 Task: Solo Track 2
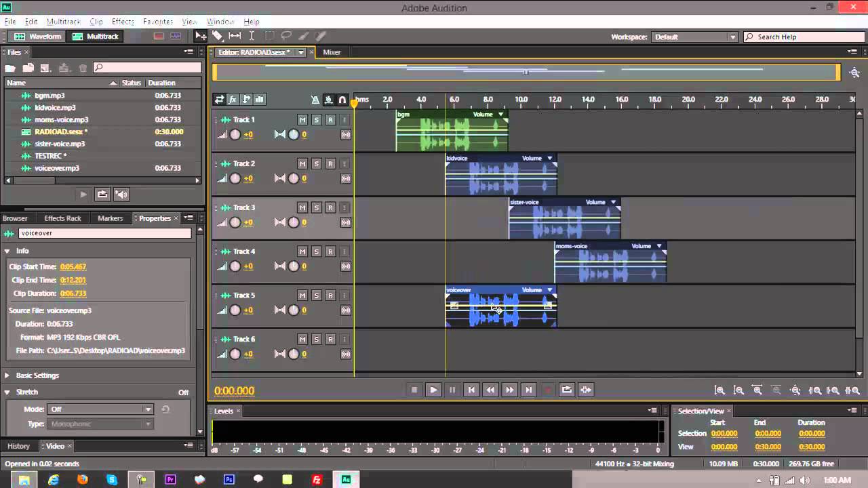(x=316, y=164)
